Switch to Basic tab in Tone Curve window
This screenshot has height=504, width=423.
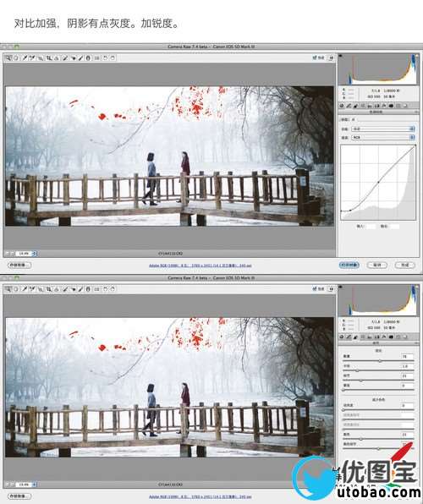[342, 106]
